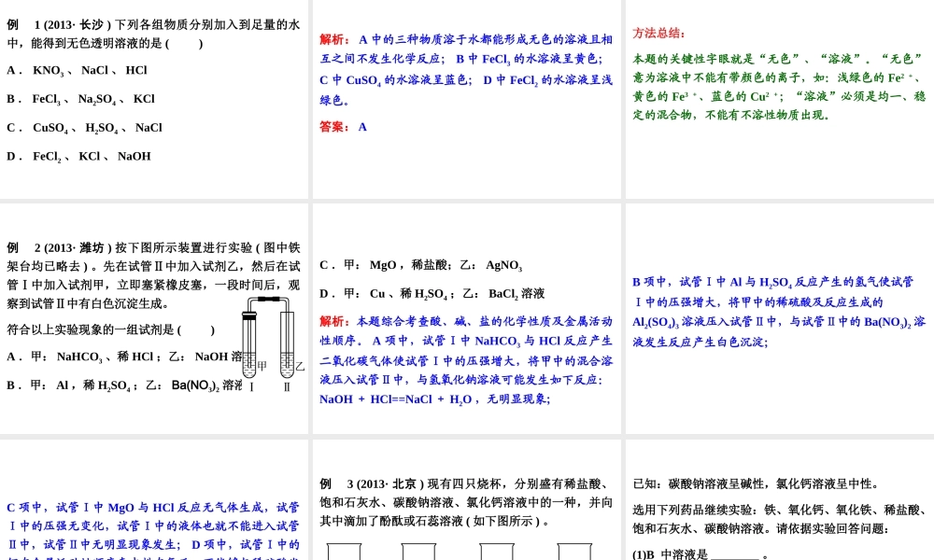Click the red 解析 label before 本题综合考查
934x560 pixels.
(334, 322)
